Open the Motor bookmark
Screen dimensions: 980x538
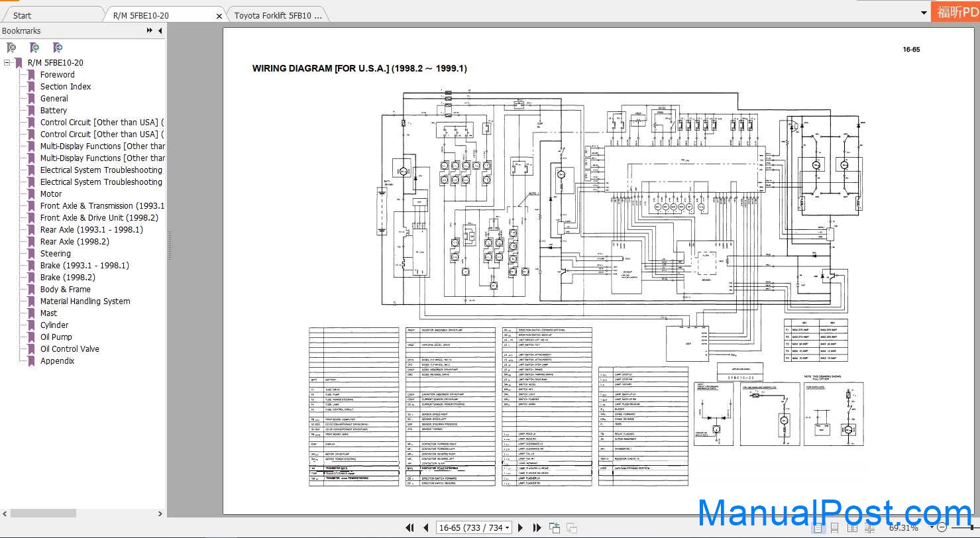tap(51, 194)
